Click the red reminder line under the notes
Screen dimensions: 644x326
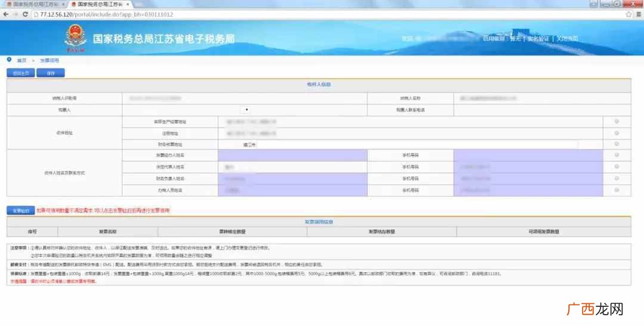point(54,282)
